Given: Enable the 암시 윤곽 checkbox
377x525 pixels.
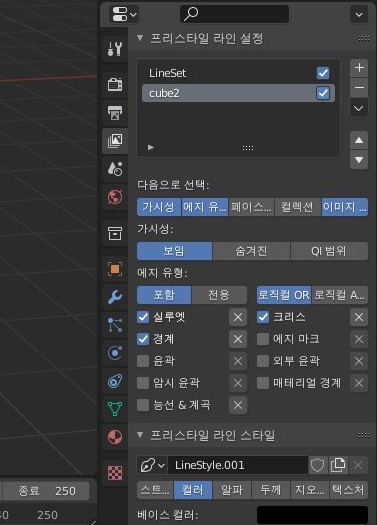Looking at the screenshot, I should point(143,383).
